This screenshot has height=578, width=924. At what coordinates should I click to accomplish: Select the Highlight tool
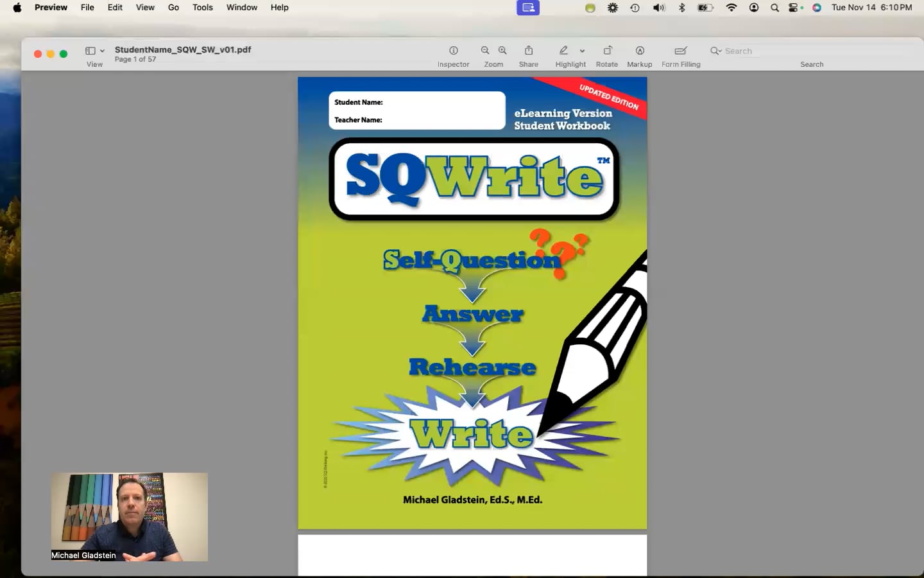[563, 50]
